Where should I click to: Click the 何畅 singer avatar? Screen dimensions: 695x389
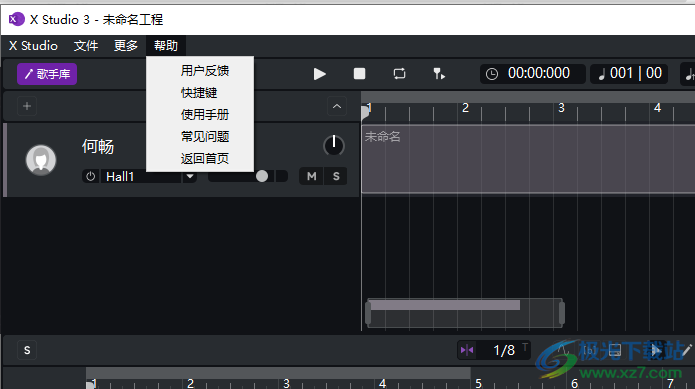(x=41, y=160)
